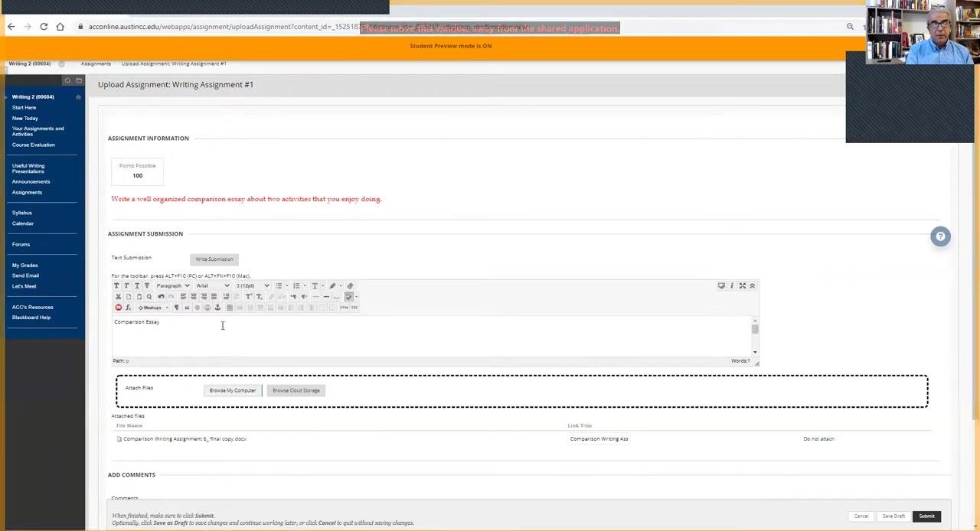Open the Paragraph format dropdown

point(173,285)
